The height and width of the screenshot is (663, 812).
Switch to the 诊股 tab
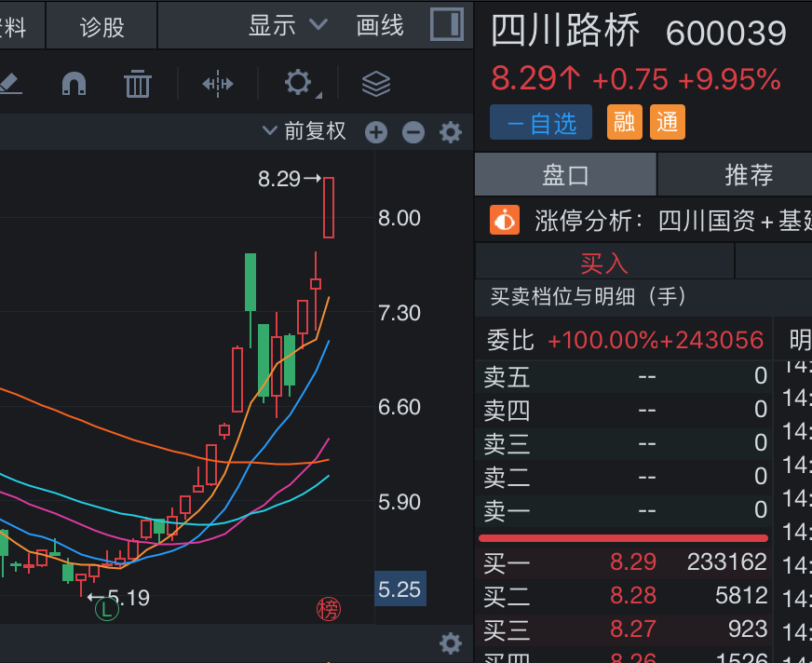tap(102, 26)
